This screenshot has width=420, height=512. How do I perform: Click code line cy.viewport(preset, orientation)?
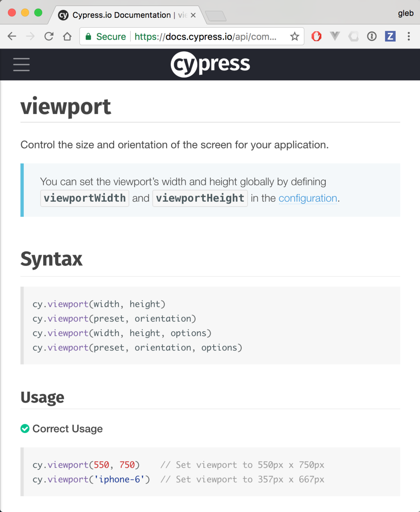tap(114, 319)
